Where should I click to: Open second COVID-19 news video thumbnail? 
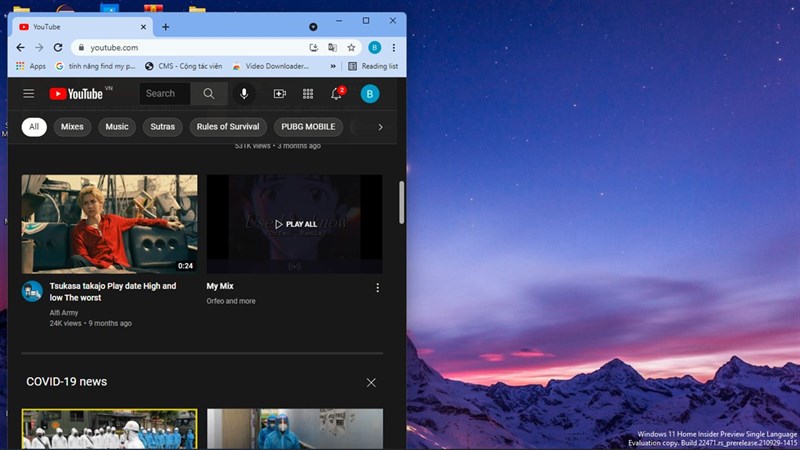click(295, 429)
